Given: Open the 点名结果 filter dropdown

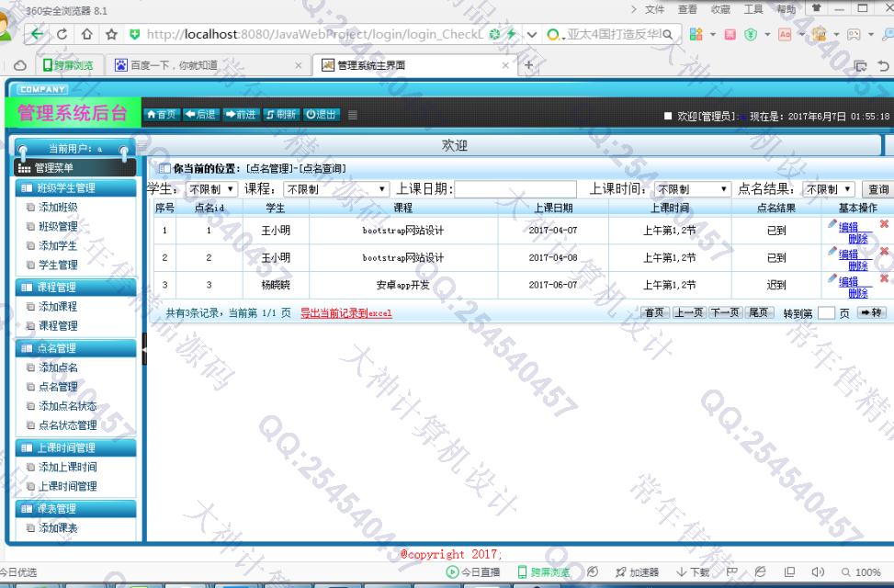Looking at the screenshot, I should (829, 188).
